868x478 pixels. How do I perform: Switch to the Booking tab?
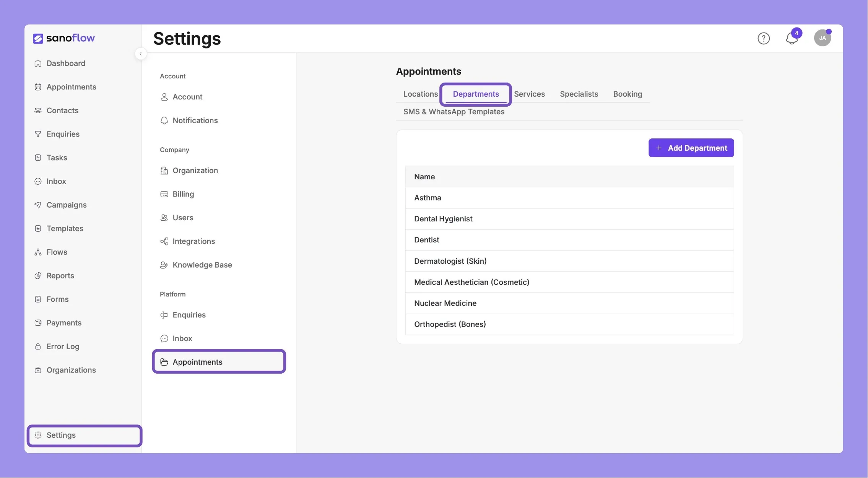click(x=627, y=94)
